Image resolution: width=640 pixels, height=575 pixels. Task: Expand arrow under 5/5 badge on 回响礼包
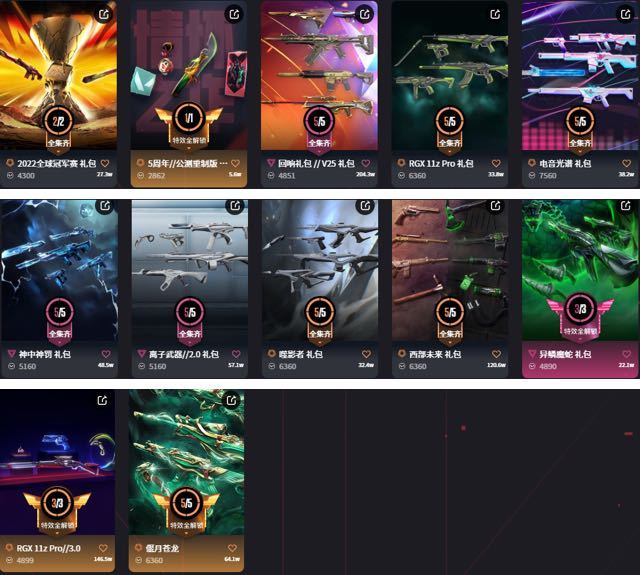[319, 150]
